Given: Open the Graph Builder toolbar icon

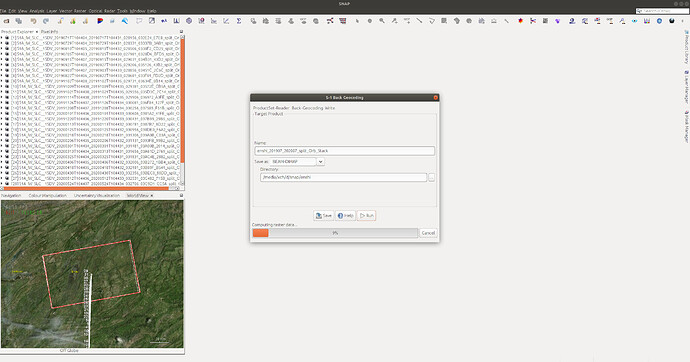Looking at the screenshot, I should point(330,21).
